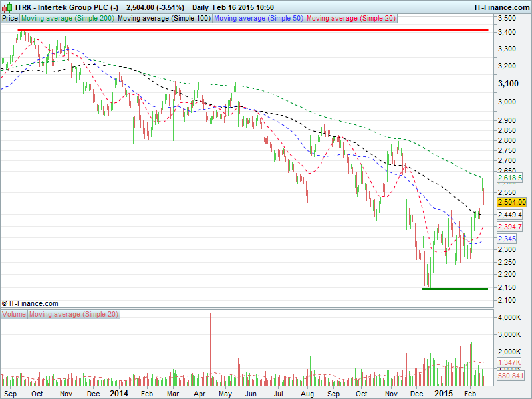Click the 2,000K volume axis label
532x399 pixels.
pyautogui.click(x=509, y=352)
